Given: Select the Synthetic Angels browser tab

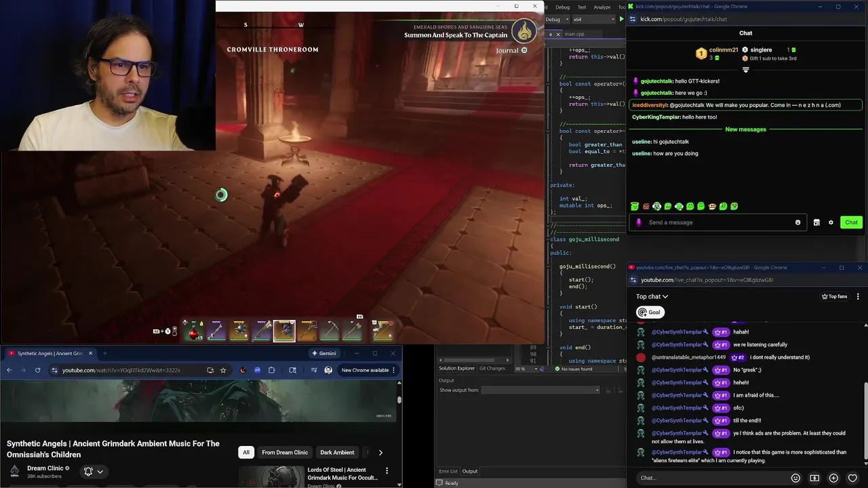Looking at the screenshot, I should click(x=50, y=353).
